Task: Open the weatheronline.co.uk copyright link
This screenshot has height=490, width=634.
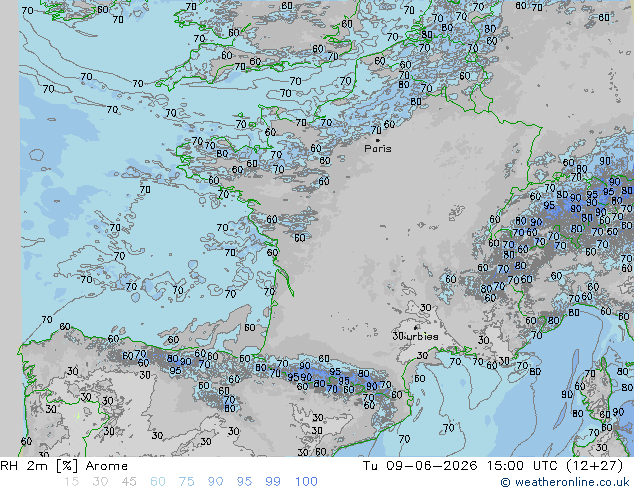Action: 565,482
